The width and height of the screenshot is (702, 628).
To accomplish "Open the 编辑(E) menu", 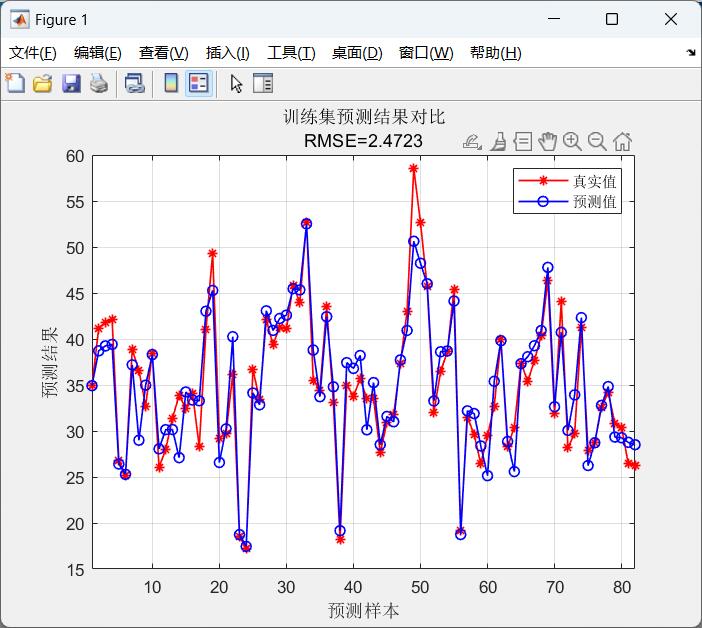I will pos(98,53).
